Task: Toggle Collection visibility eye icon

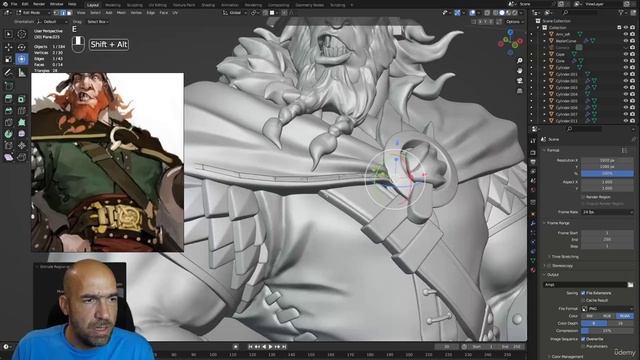Action: point(626,27)
